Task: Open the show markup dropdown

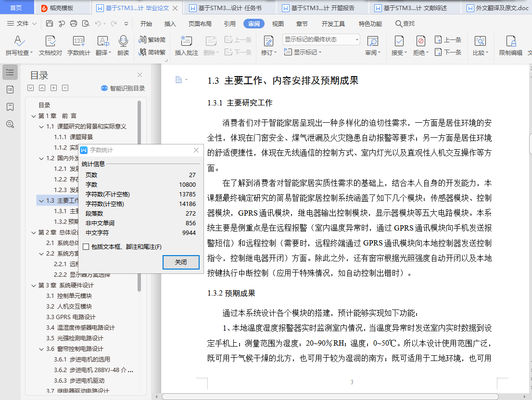Action: click(x=303, y=52)
